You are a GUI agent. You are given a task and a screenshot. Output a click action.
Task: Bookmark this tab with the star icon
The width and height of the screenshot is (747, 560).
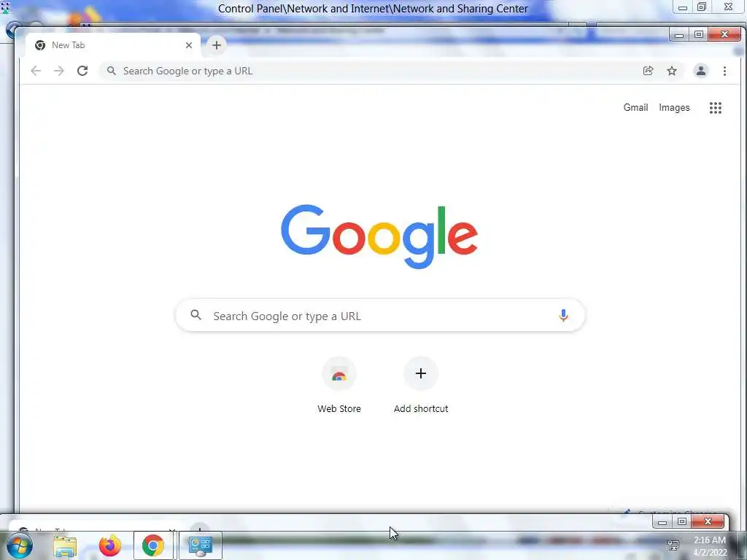pos(672,71)
